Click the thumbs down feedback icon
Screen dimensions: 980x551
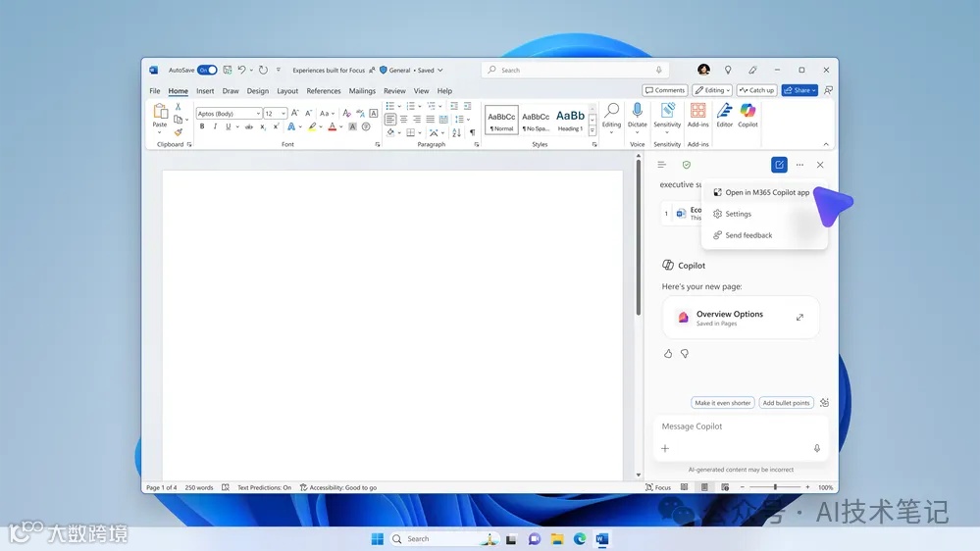click(x=685, y=354)
